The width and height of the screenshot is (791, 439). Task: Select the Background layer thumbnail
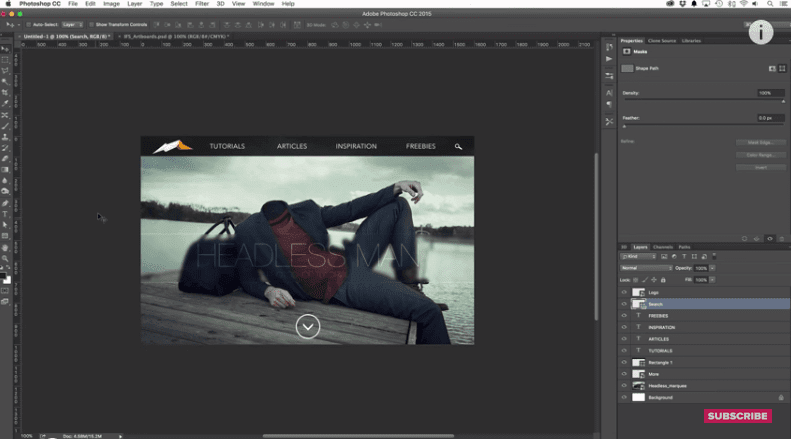pyautogui.click(x=639, y=398)
